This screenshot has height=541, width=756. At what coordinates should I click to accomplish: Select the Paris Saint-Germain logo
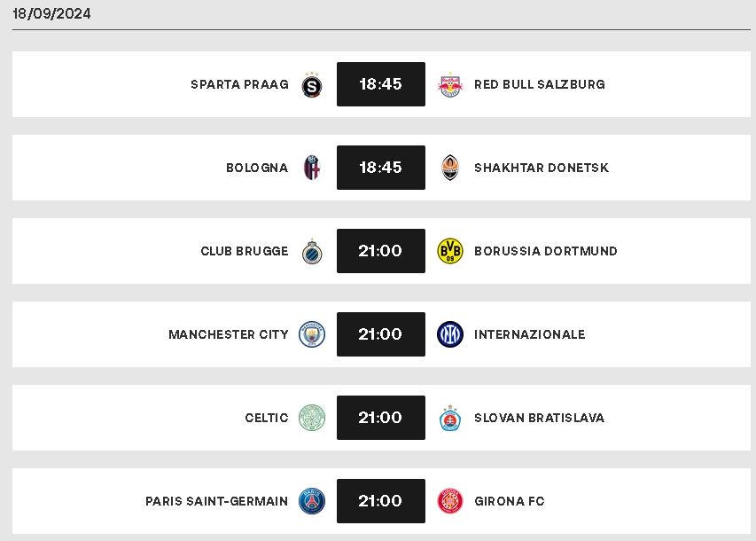click(x=312, y=501)
